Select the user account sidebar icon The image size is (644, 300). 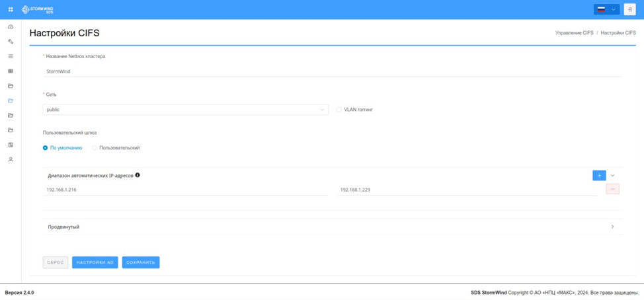click(11, 159)
